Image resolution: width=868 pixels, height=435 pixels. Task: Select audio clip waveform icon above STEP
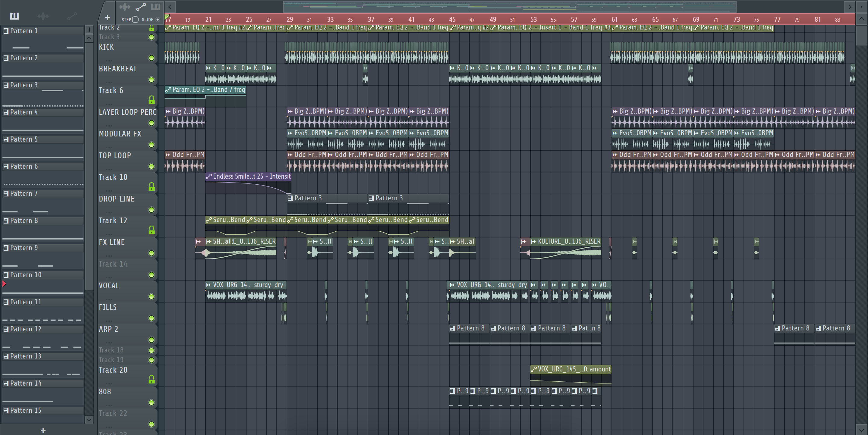coord(125,7)
